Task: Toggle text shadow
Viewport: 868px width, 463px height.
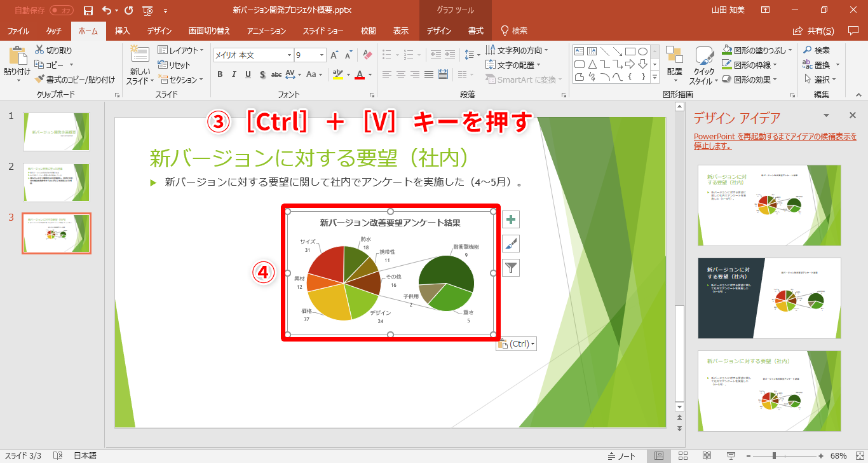Action: [x=262, y=74]
